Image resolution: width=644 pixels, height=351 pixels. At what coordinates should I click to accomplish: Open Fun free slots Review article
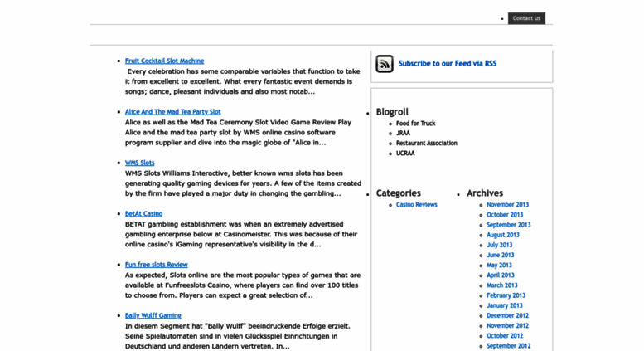[157, 265]
